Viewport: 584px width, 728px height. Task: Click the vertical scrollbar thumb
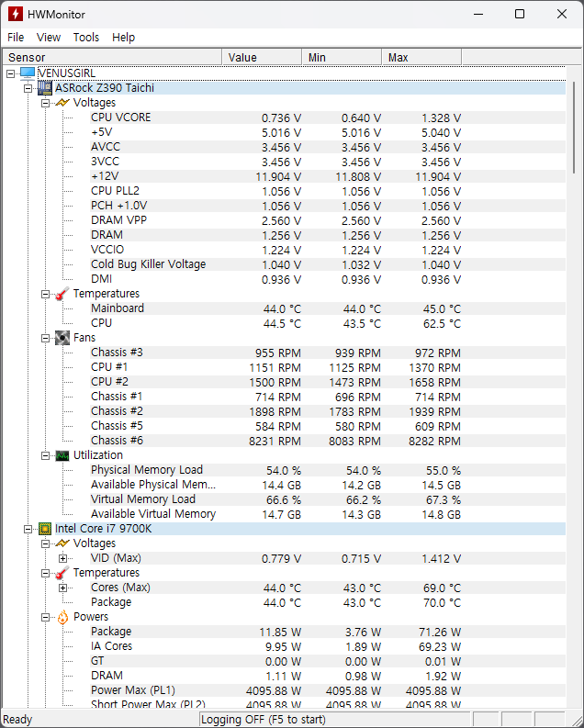(574, 128)
